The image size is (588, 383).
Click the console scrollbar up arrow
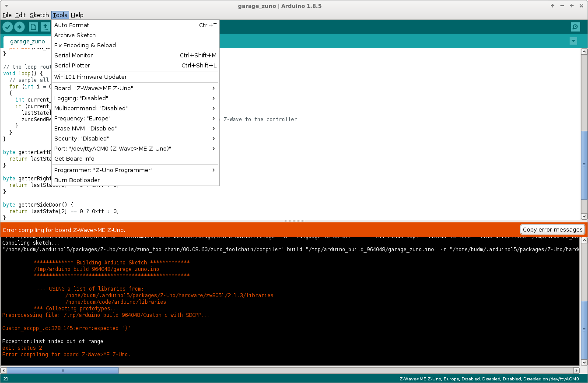tap(584, 240)
